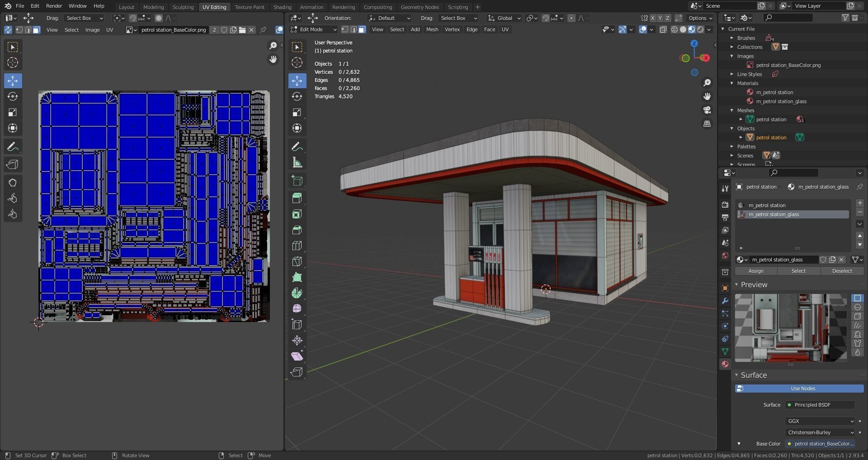Click the Deselect material button
The height and width of the screenshot is (460, 868).
click(x=842, y=271)
